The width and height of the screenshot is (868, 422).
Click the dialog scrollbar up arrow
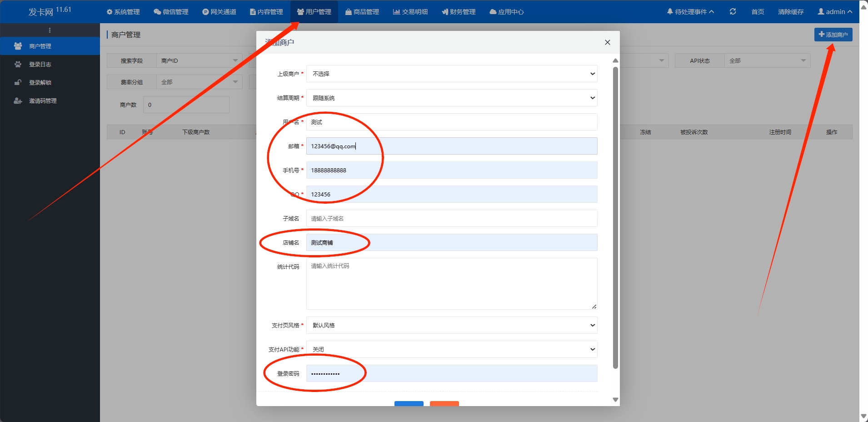[x=615, y=60]
